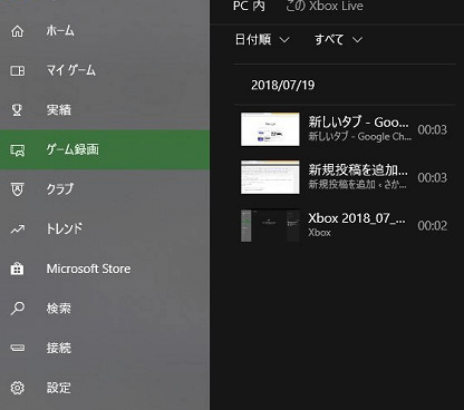The image size is (464, 410).
Task: Click the magnifying glass search icon
Action: (x=17, y=308)
